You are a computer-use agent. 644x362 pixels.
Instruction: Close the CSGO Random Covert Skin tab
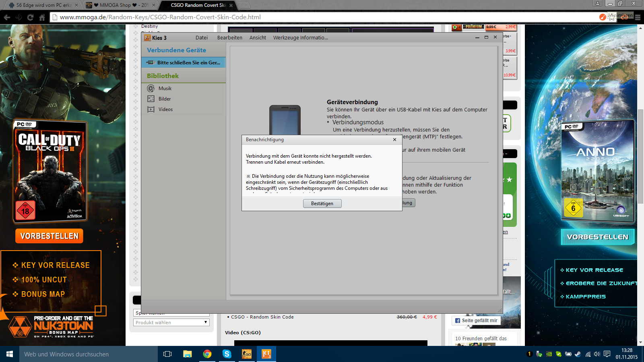(x=231, y=5)
